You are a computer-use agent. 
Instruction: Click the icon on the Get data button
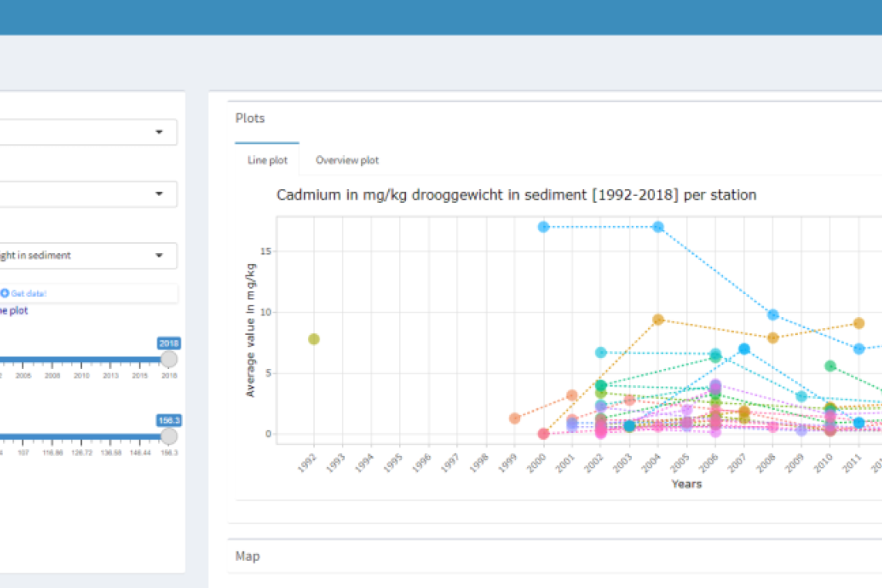pos(5,293)
